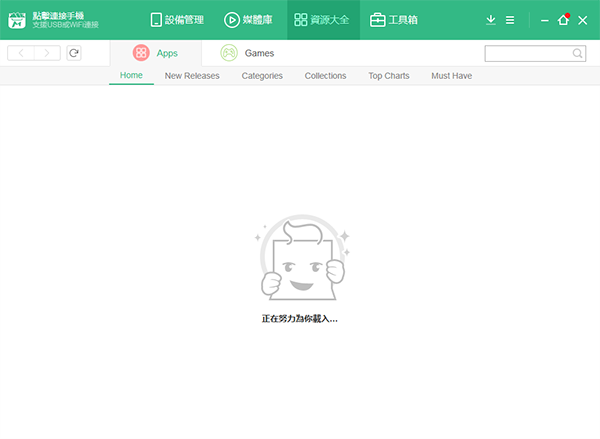Viewport: 600px width, 439px height.
Task: Go forward with the right arrow
Action: [47, 53]
